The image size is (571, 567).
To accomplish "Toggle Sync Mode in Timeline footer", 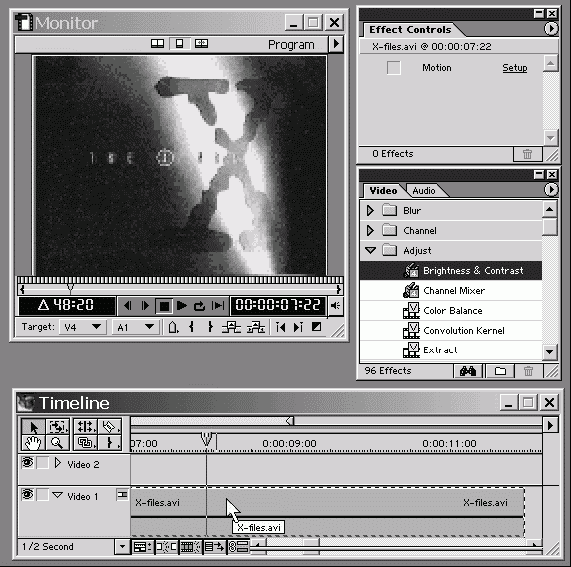I will tap(238, 547).
